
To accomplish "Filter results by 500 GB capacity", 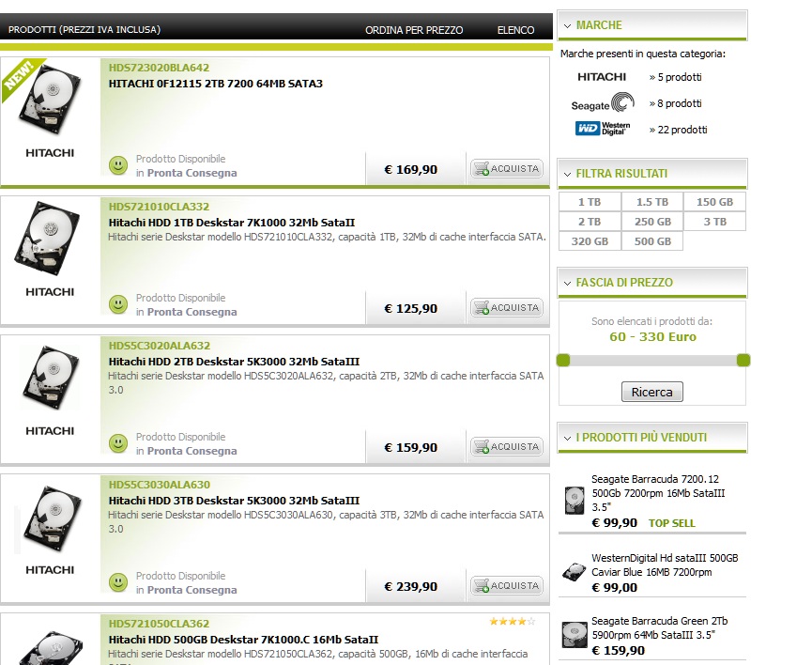I will pos(652,241).
